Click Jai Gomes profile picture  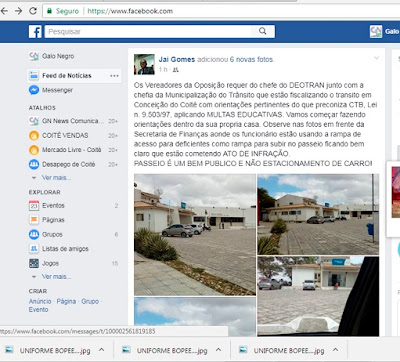point(144,64)
